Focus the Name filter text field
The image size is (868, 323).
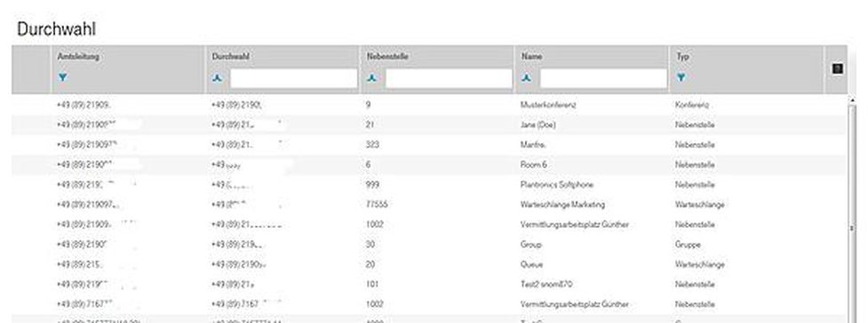(603, 78)
